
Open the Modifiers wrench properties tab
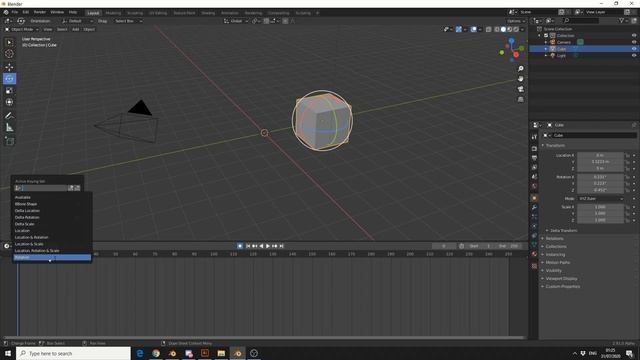coord(534,207)
